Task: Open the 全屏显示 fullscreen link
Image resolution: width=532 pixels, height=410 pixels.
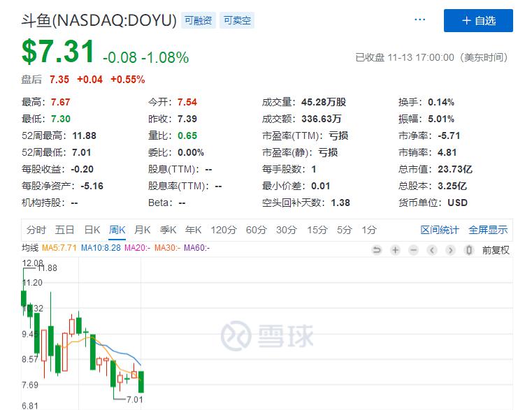Action: (488, 230)
